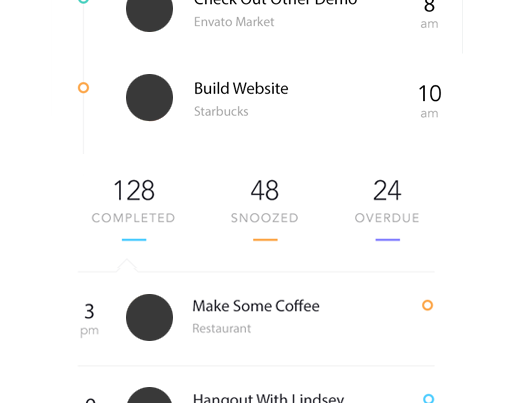Screen dimensions: 515x403
Task: Open the Make Some Coffee avatar circle
Action: [x=149, y=317]
